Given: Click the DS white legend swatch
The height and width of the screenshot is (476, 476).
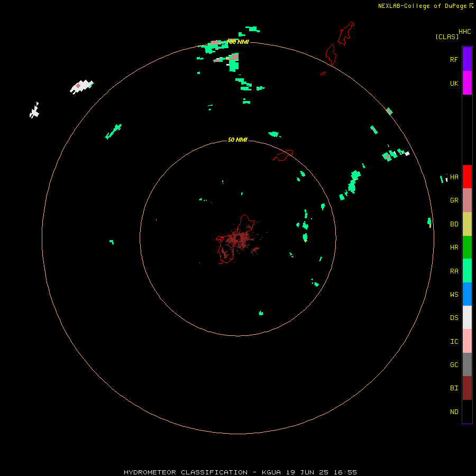Looking at the screenshot, I should coord(467,317).
